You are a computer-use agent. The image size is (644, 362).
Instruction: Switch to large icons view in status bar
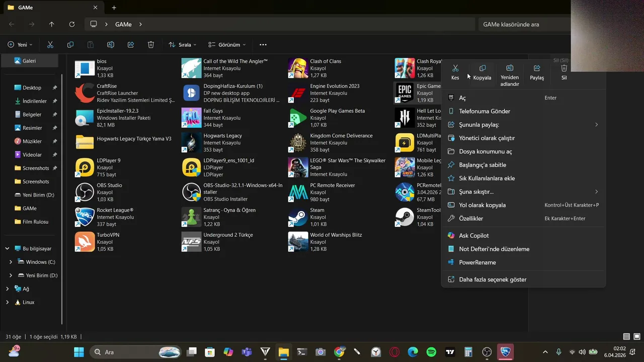(x=636, y=336)
